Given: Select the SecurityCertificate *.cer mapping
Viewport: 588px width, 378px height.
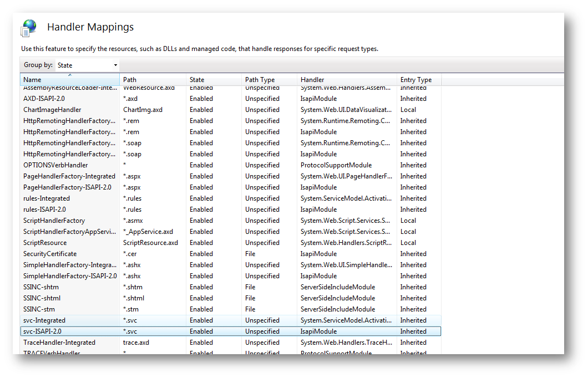Looking at the screenshot, I should point(231,254).
